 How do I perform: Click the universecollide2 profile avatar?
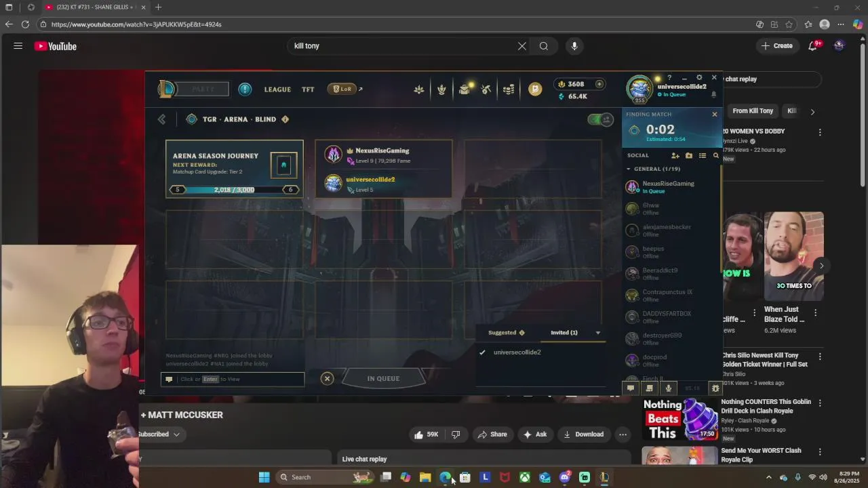639,89
